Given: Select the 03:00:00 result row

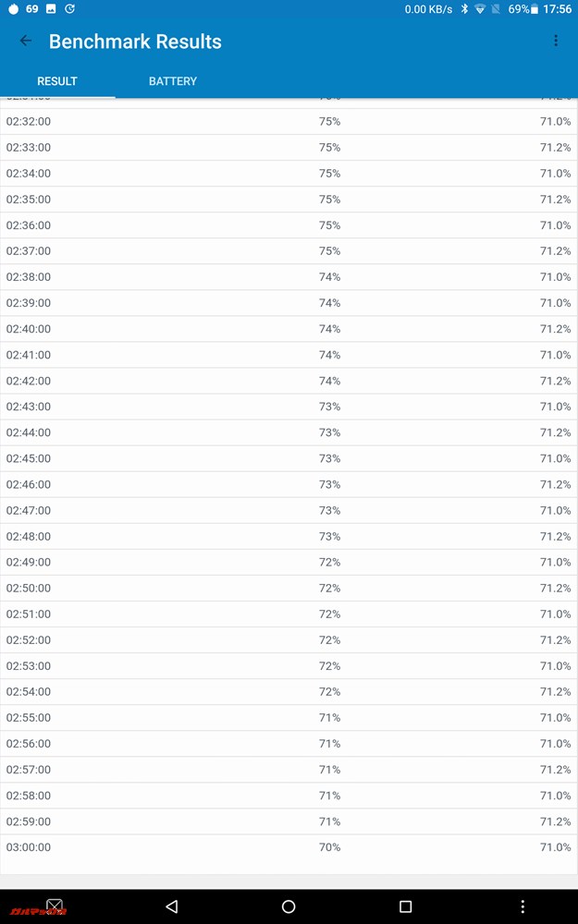Looking at the screenshot, I should click(x=289, y=847).
